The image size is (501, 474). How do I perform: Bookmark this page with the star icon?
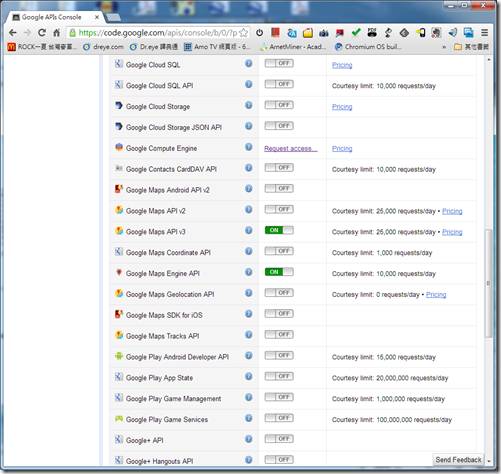pos(244,33)
